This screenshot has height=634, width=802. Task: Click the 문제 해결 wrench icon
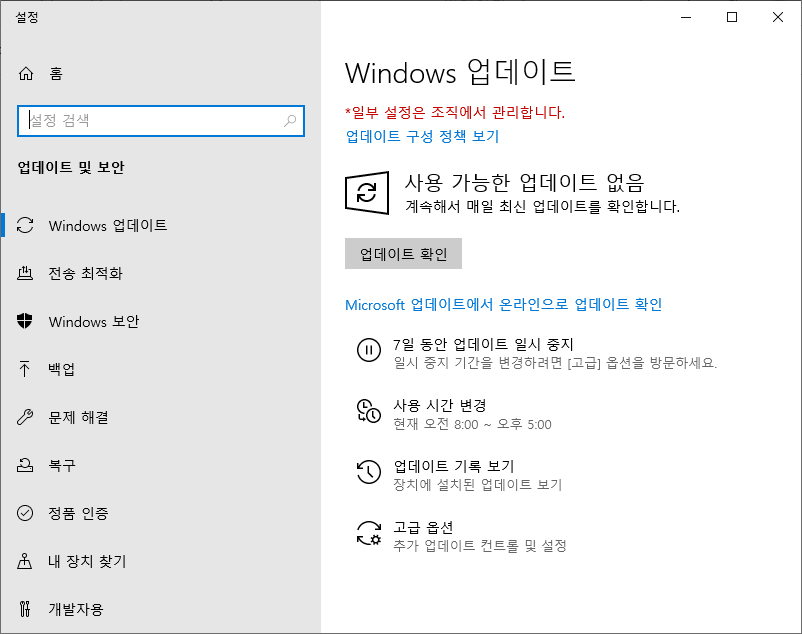25,417
